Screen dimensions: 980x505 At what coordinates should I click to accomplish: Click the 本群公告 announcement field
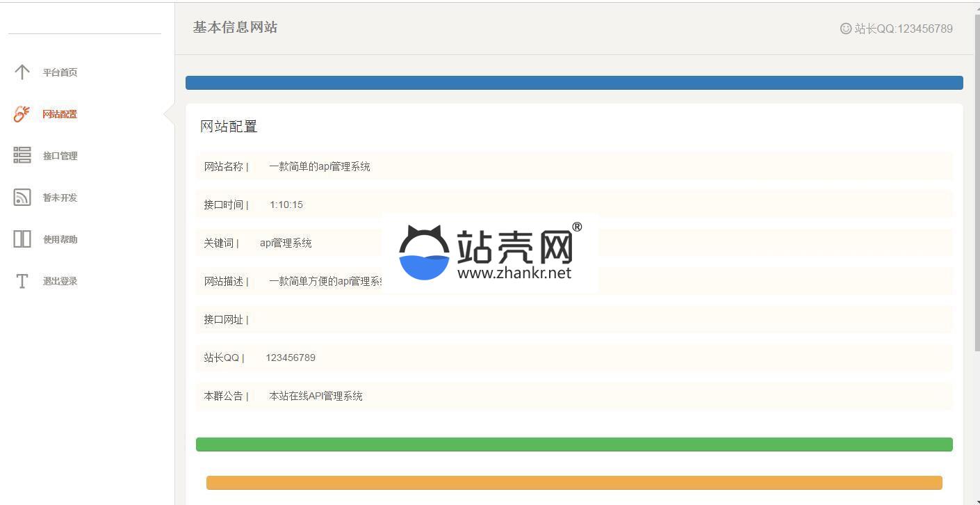pos(598,396)
